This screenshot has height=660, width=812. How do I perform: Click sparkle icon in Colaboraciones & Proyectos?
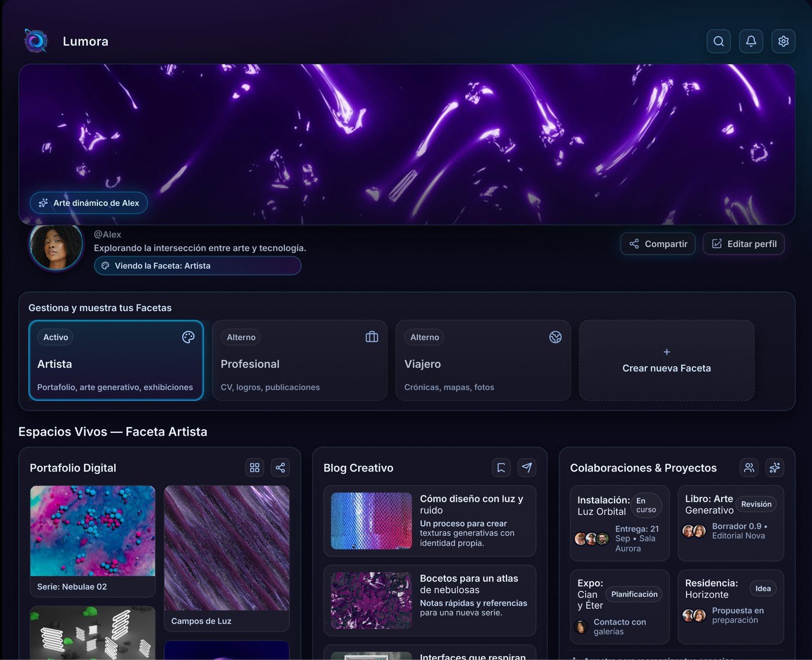click(x=774, y=468)
